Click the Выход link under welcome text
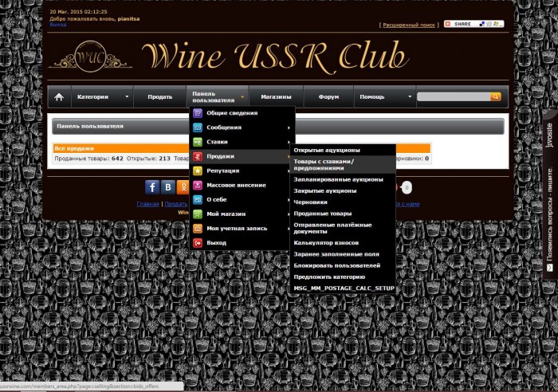The image size is (558, 392). [58, 25]
